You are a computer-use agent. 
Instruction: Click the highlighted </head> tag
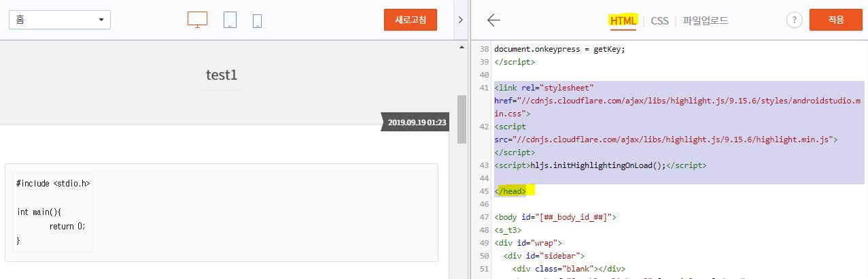[x=510, y=191]
